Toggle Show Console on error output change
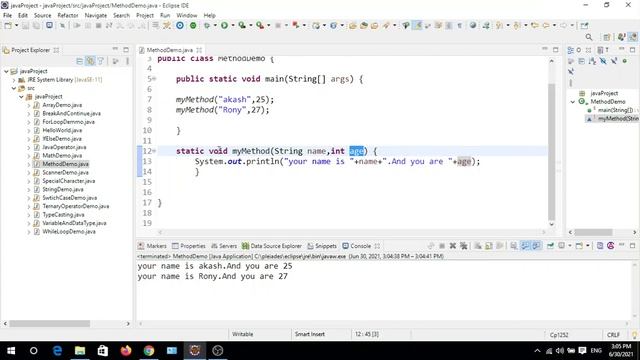Image resolution: width=640 pixels, height=360 pixels. (x=536, y=246)
